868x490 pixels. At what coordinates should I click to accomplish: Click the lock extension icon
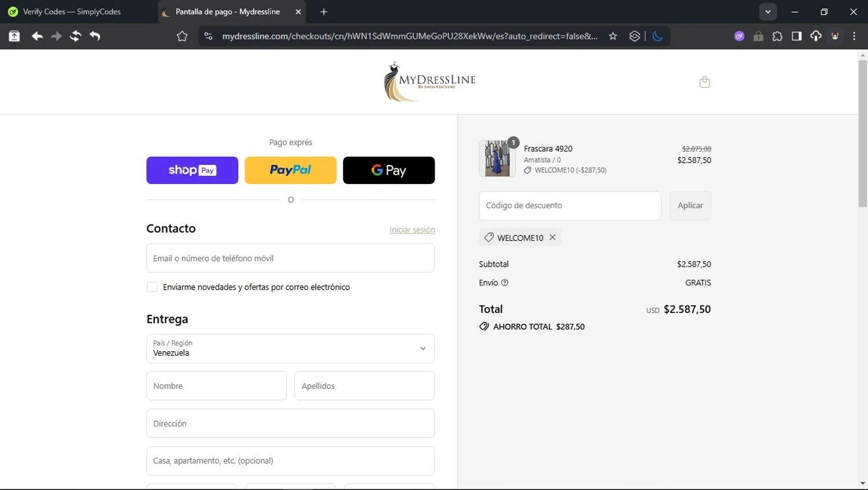pyautogui.click(x=758, y=36)
